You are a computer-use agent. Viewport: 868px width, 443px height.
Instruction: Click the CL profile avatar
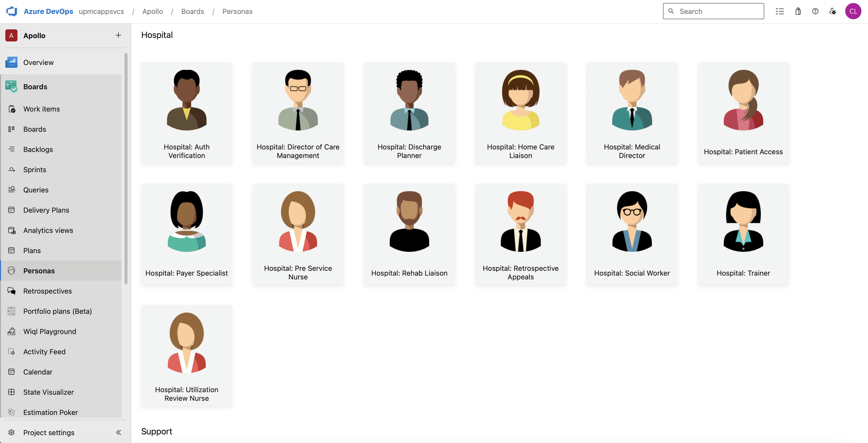853,11
